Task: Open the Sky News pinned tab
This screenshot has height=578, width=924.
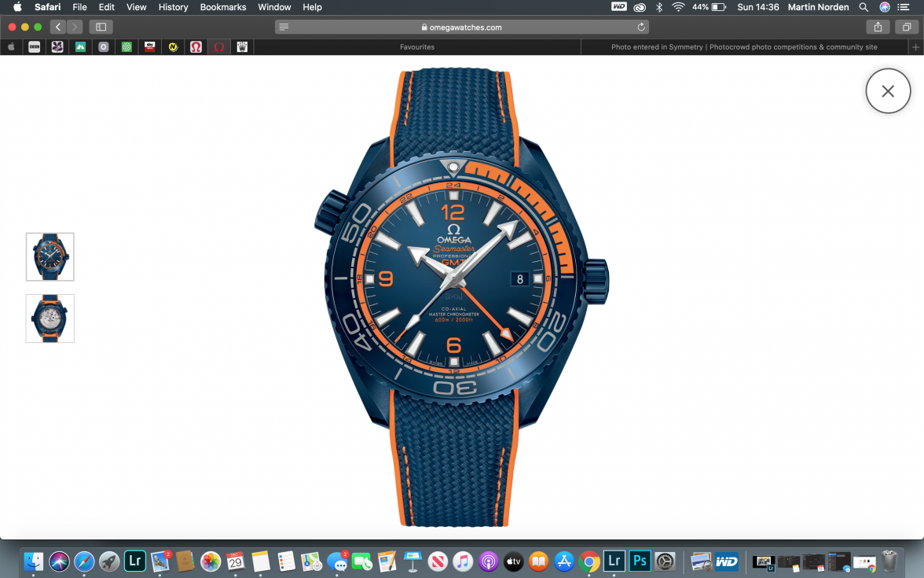Action: tap(149, 47)
